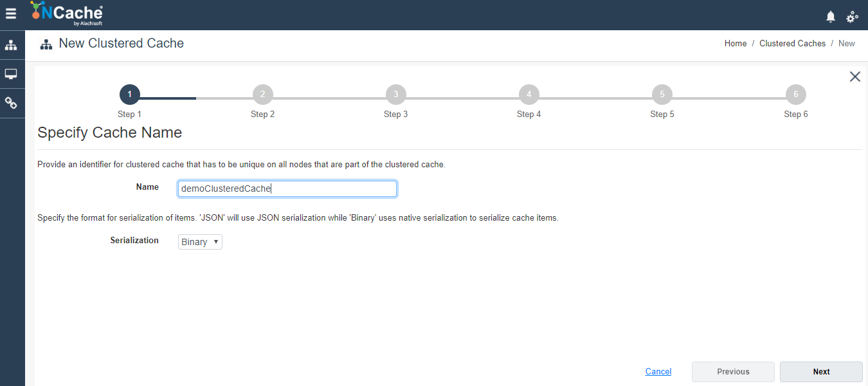Select Step 4 circle in wizard
This screenshot has width=868, height=386.
[529, 95]
